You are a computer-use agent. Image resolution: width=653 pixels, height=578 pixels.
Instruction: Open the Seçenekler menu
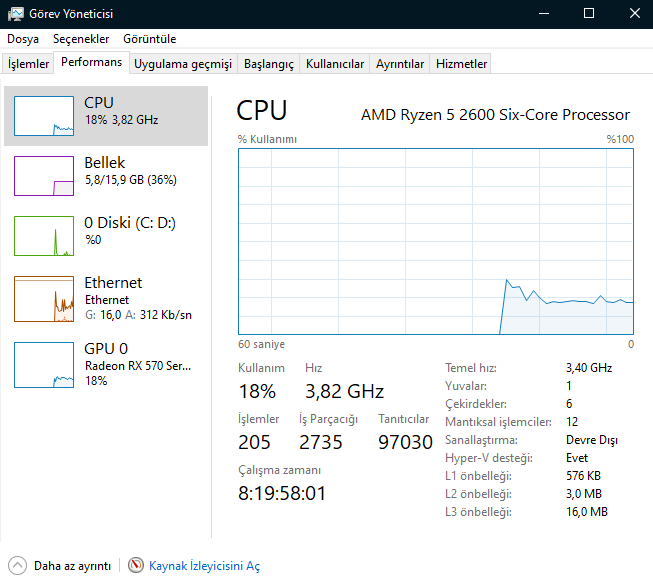point(81,39)
